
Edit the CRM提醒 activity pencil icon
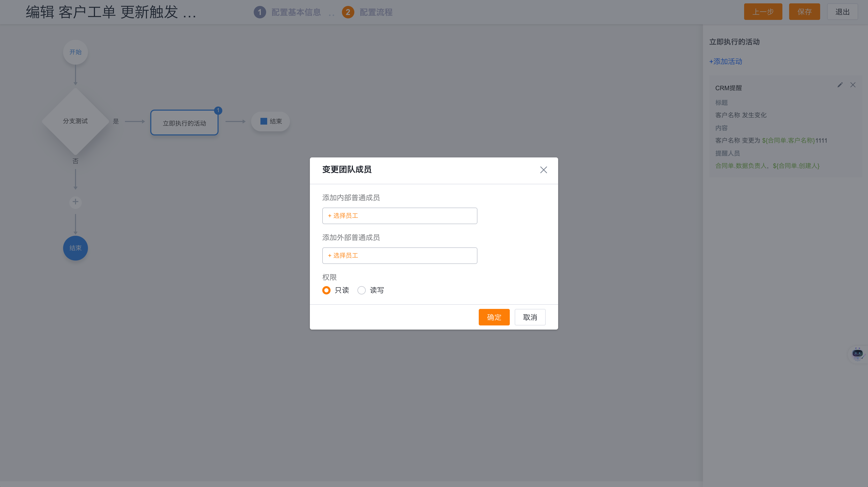[840, 85]
